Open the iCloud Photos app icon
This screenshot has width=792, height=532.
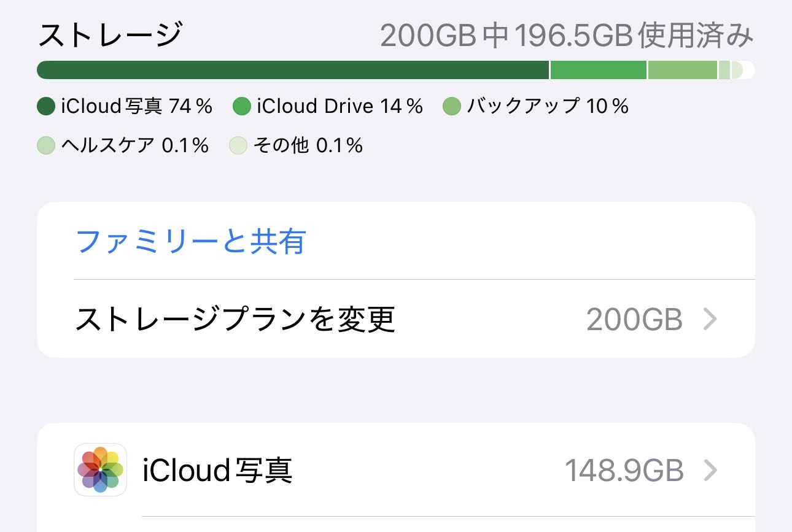pyautogui.click(x=100, y=470)
